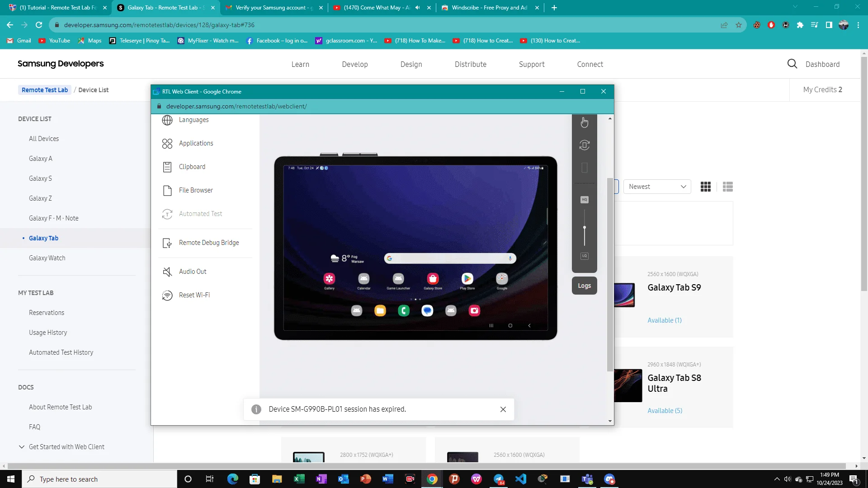Viewport: 868px width, 488px height.
Task: Tap the red Camera app in dock
Action: (x=474, y=310)
